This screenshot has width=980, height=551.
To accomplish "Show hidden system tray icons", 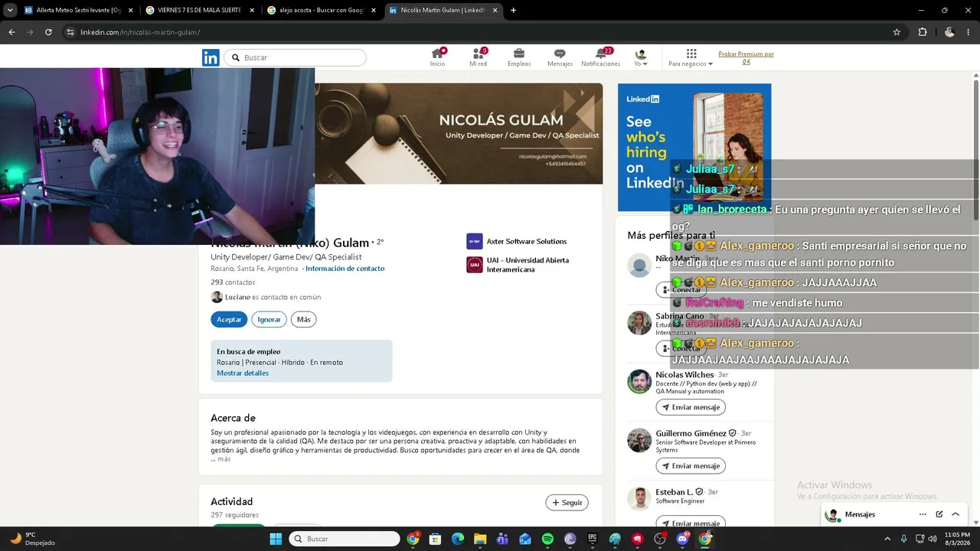I will (x=887, y=539).
